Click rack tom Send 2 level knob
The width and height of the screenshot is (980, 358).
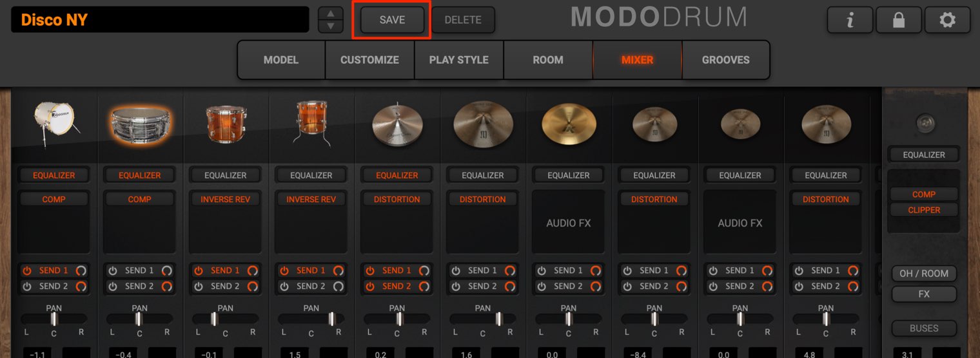[253, 286]
